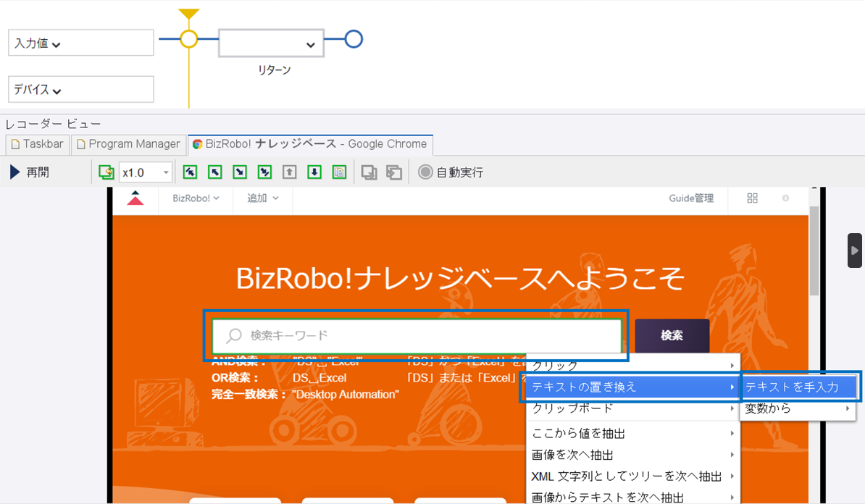Switch to the Program Manager tab
The height and width of the screenshot is (504, 865).
click(x=128, y=145)
